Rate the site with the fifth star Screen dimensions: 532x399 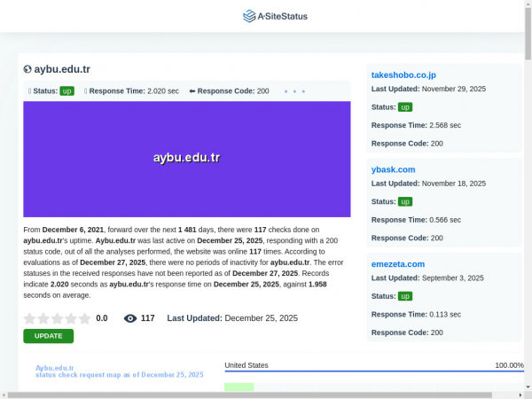tap(84, 318)
